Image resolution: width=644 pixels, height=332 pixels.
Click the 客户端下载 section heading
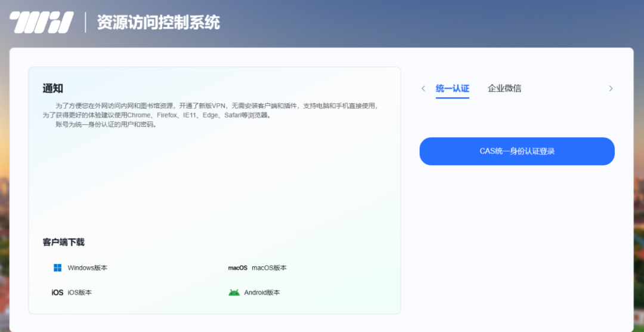pyautogui.click(x=63, y=242)
